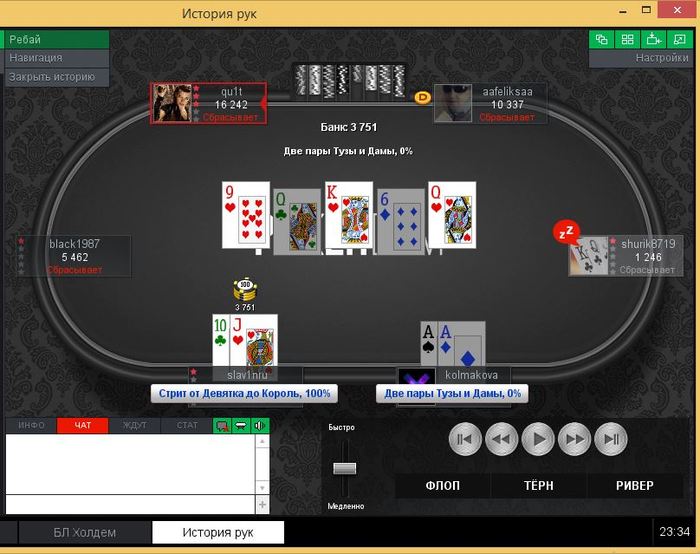This screenshot has width=700, height=554.
Task: Click the plus button beside chat input
Action: (x=262, y=504)
